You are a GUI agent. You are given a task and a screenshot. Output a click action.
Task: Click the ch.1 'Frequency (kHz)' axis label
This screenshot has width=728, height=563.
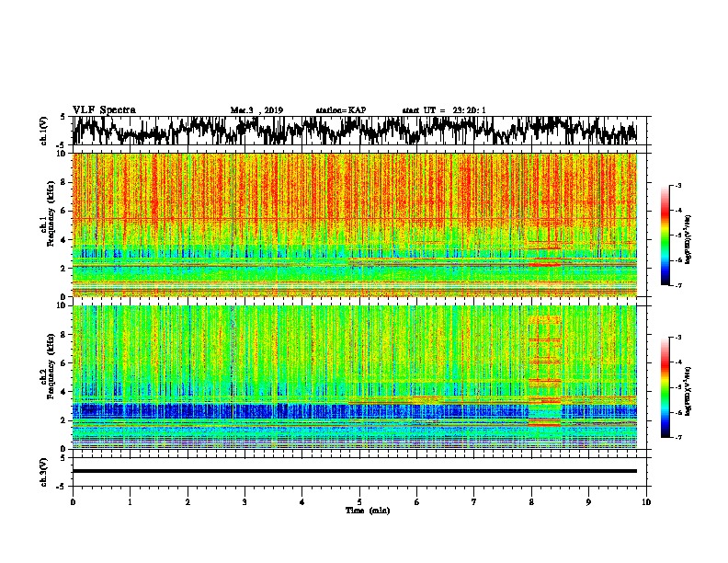click(x=51, y=213)
